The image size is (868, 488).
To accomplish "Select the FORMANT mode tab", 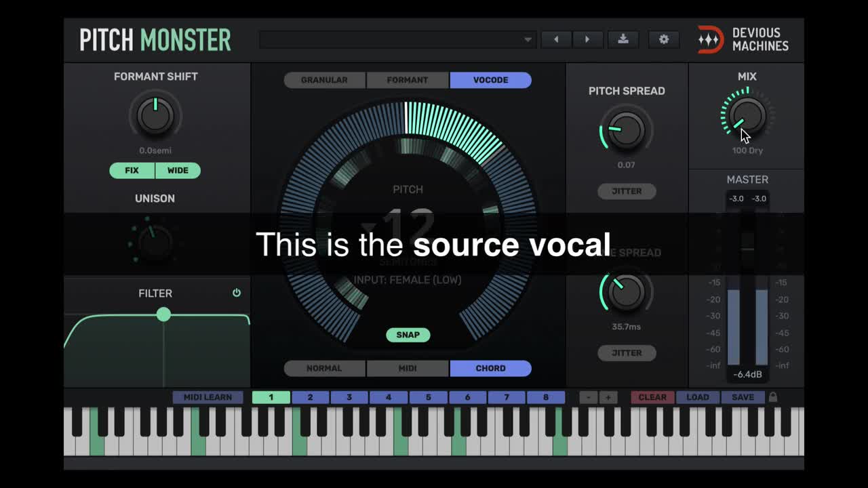I will pos(408,80).
